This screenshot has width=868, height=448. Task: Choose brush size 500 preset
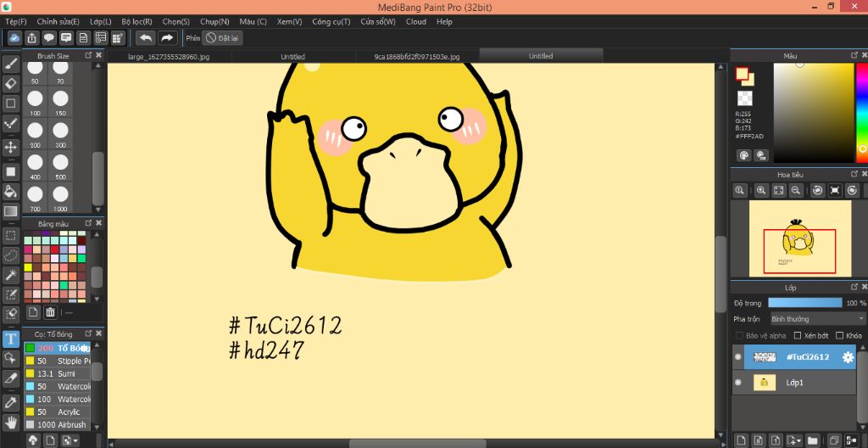(x=60, y=165)
